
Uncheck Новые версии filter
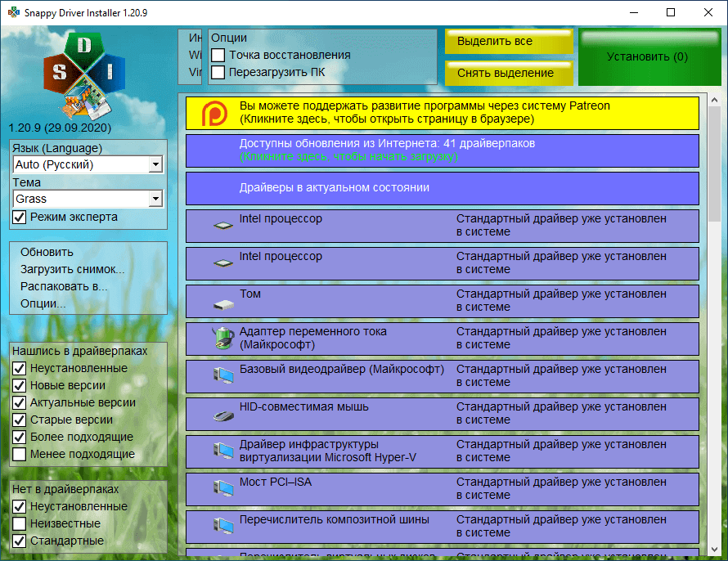tap(20, 386)
